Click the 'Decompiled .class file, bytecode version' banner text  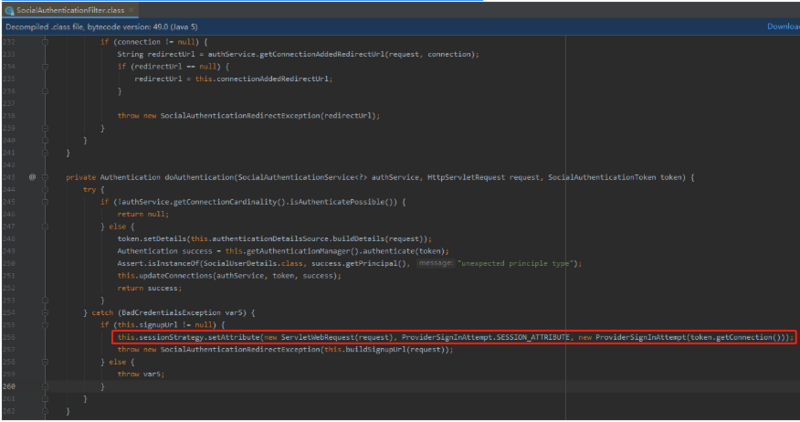[102, 27]
